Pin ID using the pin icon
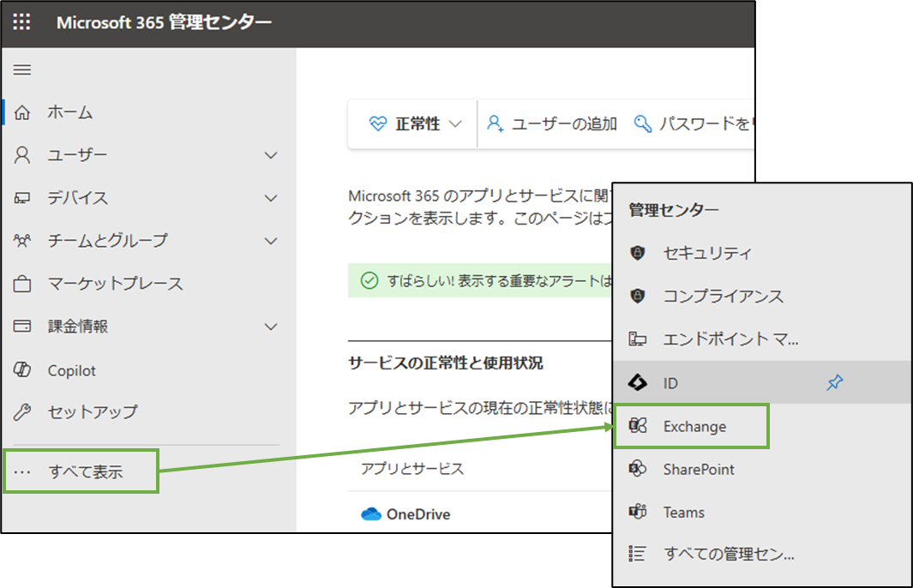 point(834,382)
